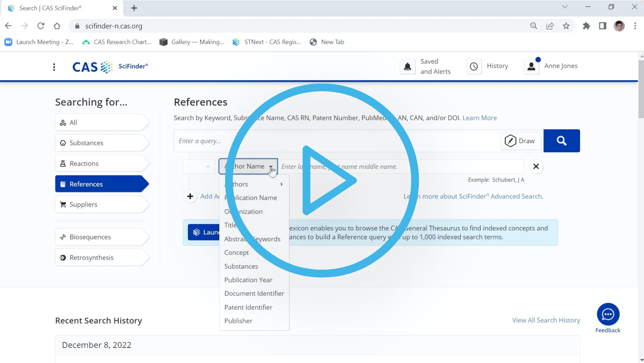
Task: Open the Anne Jones user profile icon
Action: point(531,66)
